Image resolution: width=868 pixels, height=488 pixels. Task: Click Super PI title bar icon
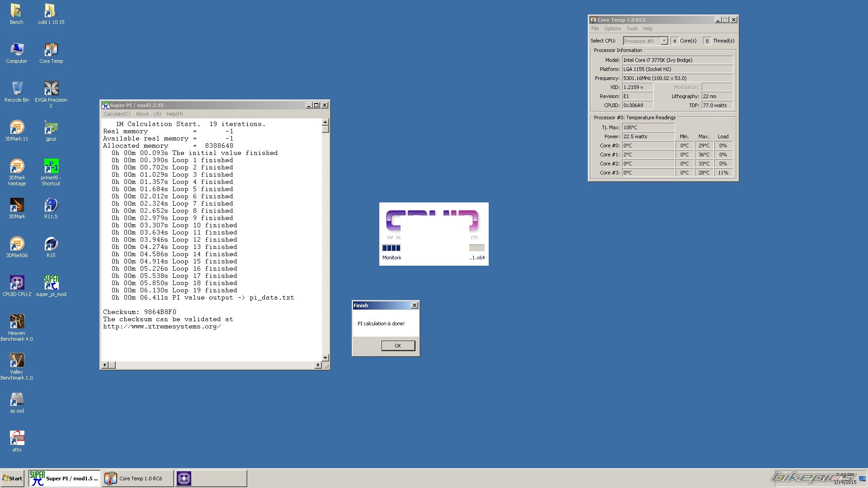pyautogui.click(x=105, y=105)
